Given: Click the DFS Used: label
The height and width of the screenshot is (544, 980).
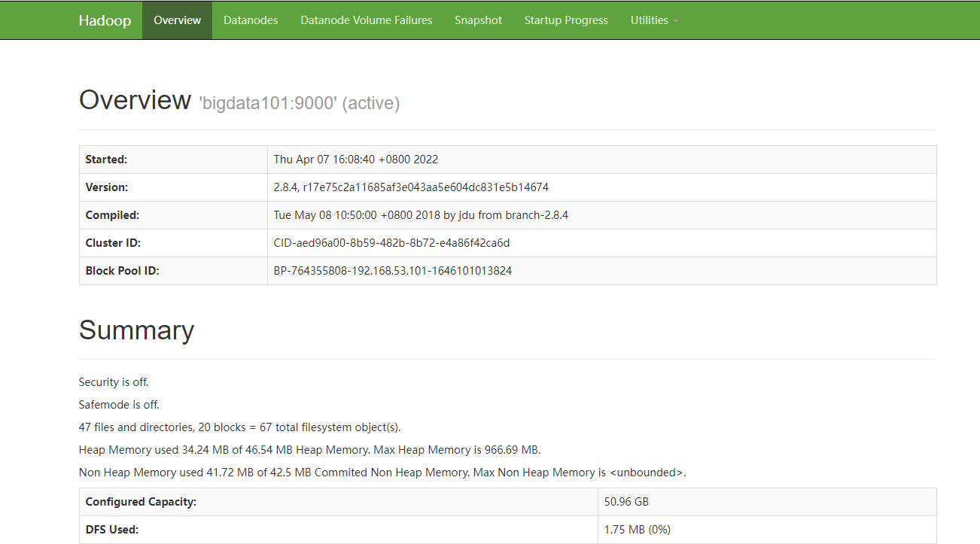Looking at the screenshot, I should 112,530.
